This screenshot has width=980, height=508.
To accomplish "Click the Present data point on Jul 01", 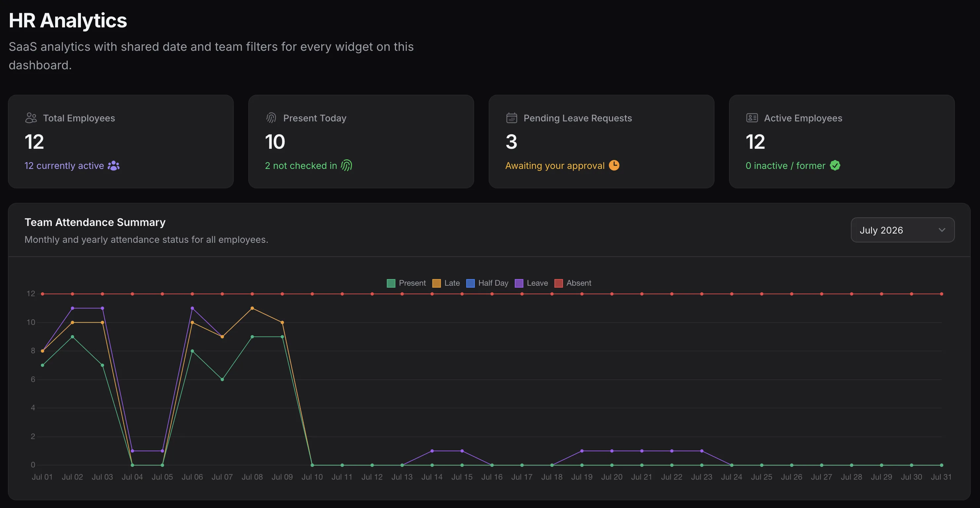I will click(42, 365).
